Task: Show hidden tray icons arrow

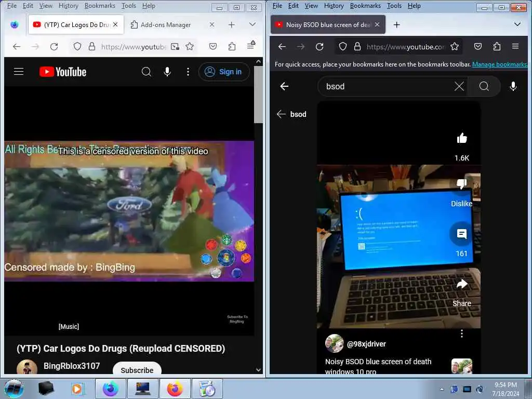Action: pyautogui.click(x=442, y=389)
